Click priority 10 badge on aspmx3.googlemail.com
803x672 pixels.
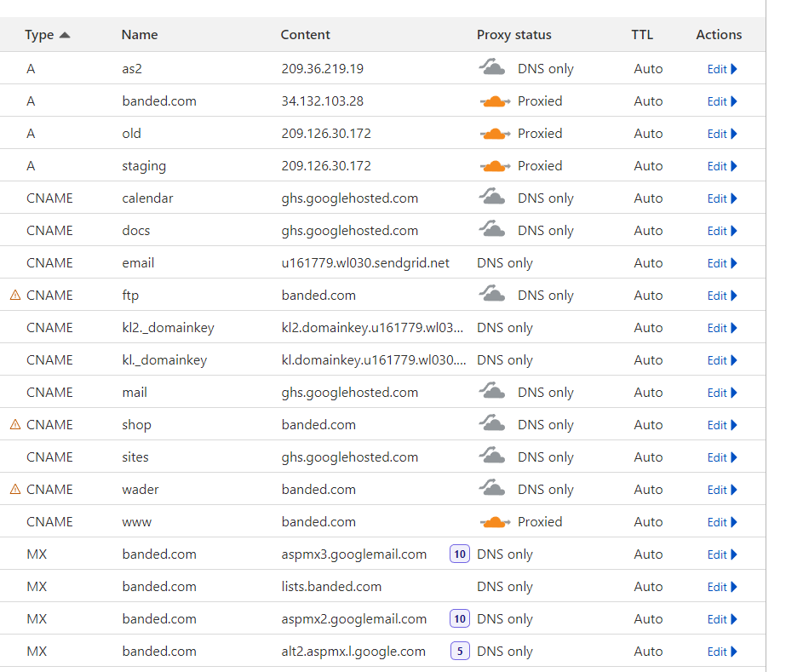(460, 554)
